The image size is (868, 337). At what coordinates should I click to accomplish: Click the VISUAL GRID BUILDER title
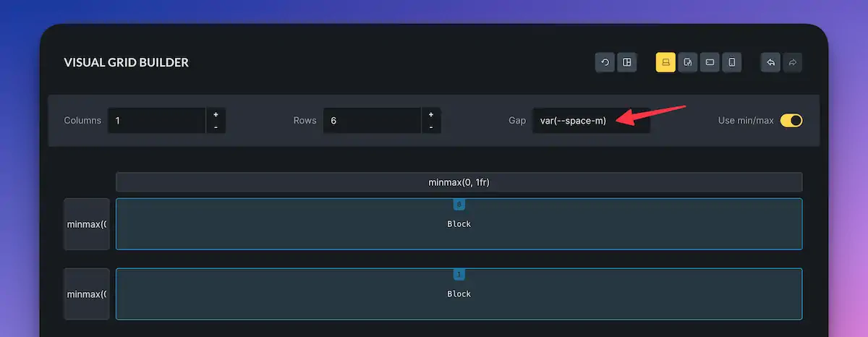tap(127, 63)
